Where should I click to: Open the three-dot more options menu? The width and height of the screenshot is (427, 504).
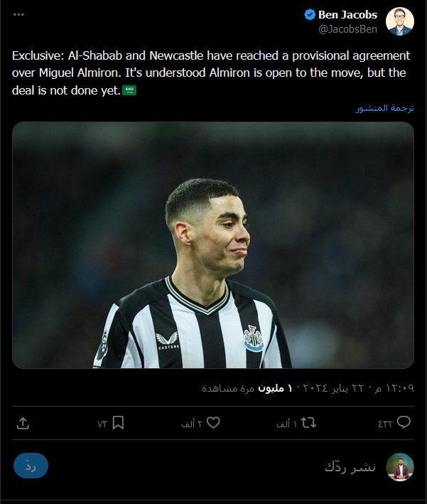click(18, 14)
